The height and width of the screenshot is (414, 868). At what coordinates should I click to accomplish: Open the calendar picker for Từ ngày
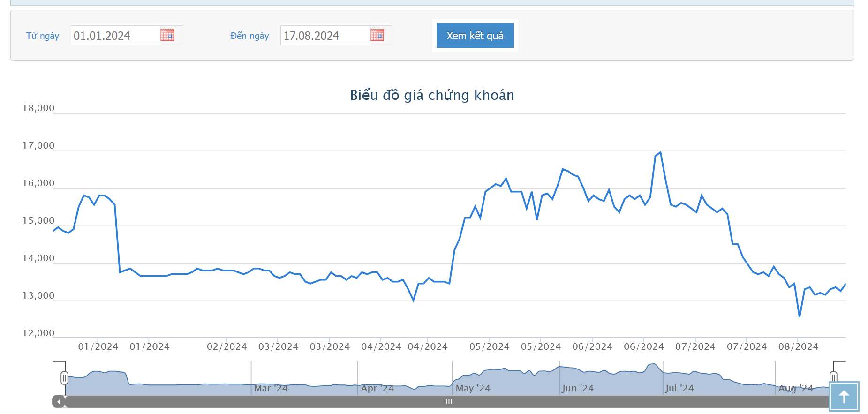coord(167,35)
